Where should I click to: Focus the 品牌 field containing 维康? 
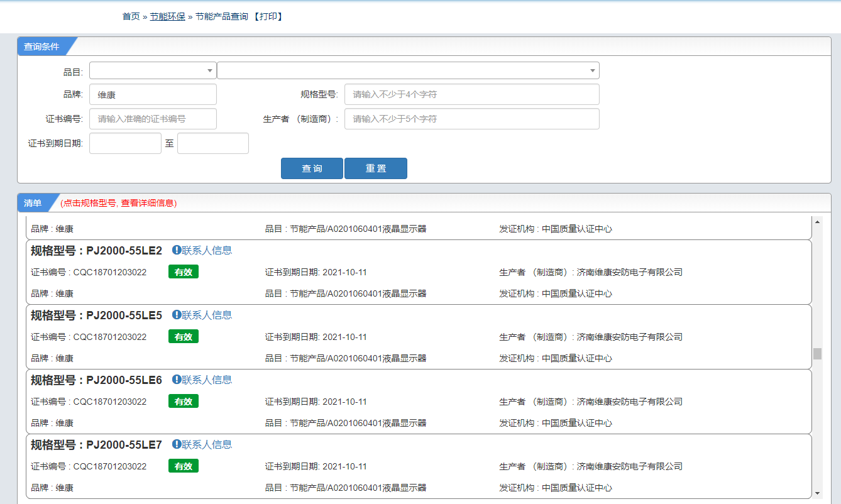153,95
